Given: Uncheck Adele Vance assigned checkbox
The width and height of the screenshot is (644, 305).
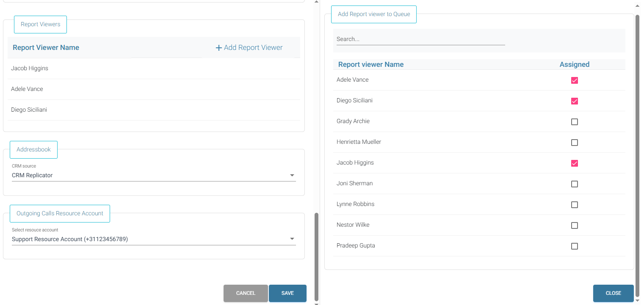Looking at the screenshot, I should tap(574, 80).
